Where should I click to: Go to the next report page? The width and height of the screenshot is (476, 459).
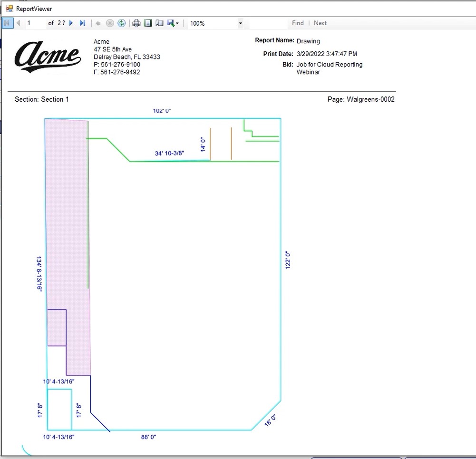pyautogui.click(x=71, y=23)
